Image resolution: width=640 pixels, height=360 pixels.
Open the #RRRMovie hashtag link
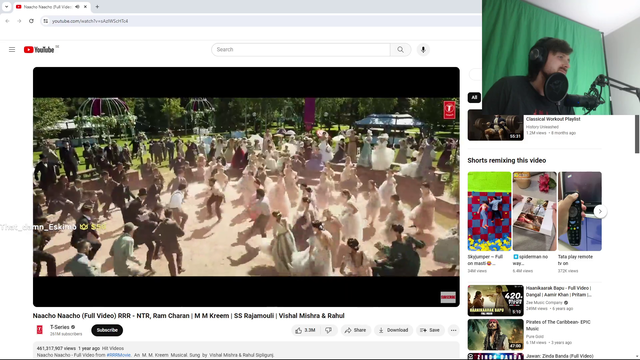click(x=118, y=355)
